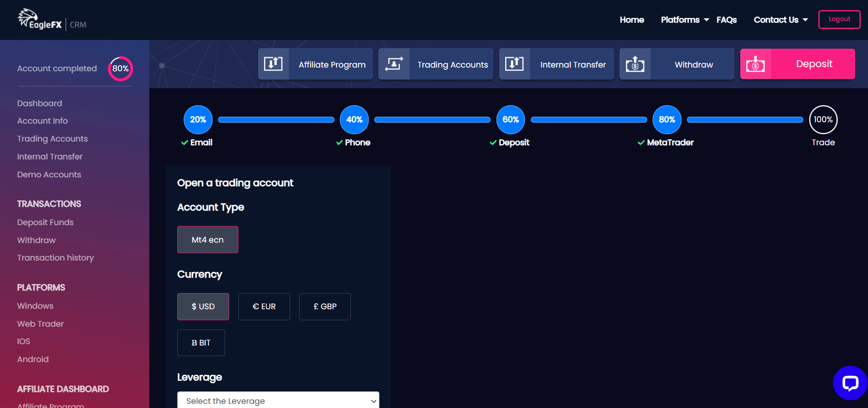Click the Trading Accounts icon
The width and height of the screenshot is (868, 408).
pos(394,64)
